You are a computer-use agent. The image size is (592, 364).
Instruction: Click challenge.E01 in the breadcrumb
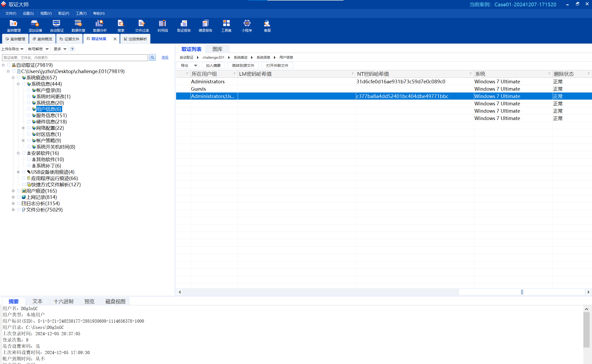(x=213, y=57)
